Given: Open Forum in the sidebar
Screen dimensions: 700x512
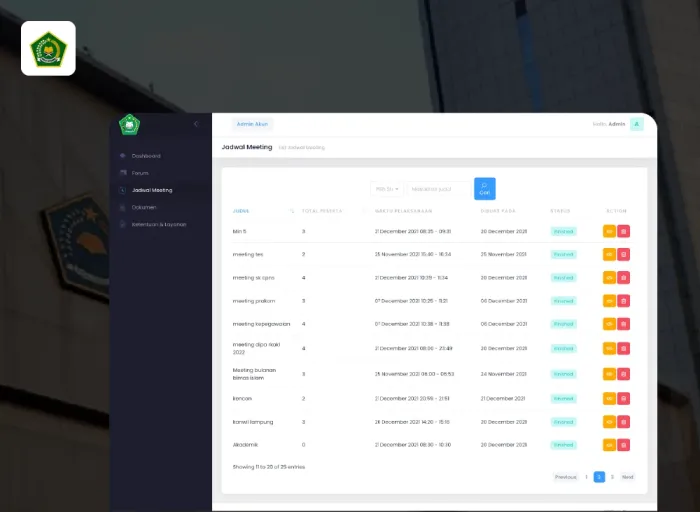Looking at the screenshot, I should pos(140,173).
